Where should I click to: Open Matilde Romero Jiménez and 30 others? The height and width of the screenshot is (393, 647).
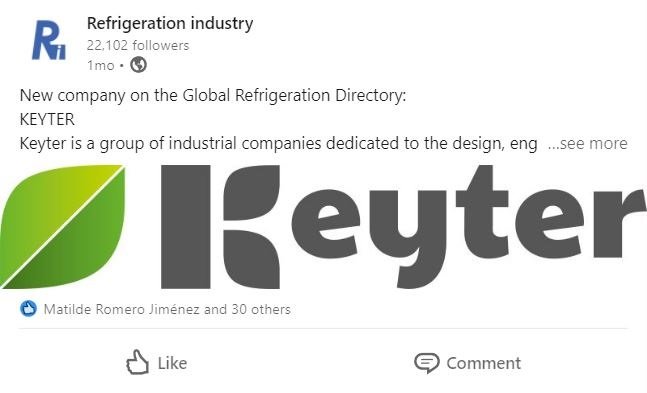point(167,309)
